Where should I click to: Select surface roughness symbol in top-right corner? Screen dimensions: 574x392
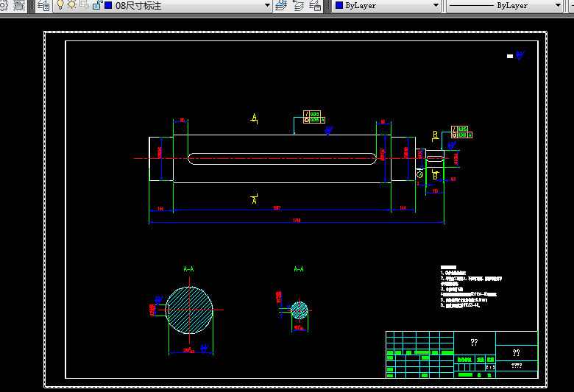[520, 55]
